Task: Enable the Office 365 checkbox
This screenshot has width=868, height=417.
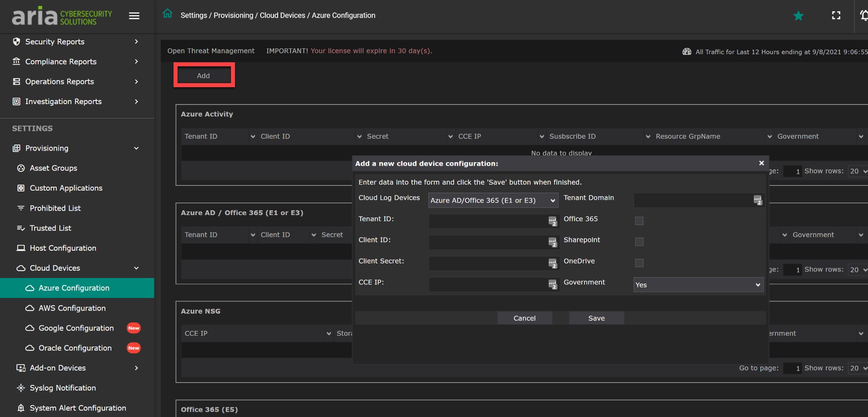Action: coord(639,221)
